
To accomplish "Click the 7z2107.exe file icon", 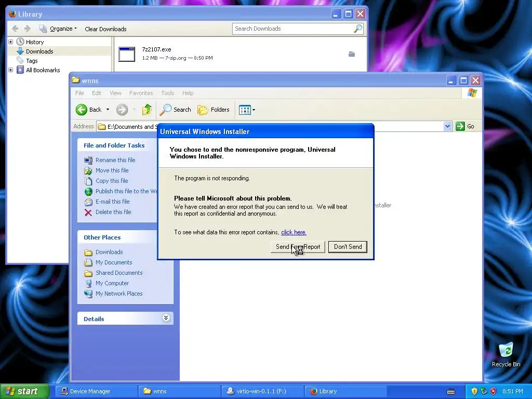I will 127,54.
